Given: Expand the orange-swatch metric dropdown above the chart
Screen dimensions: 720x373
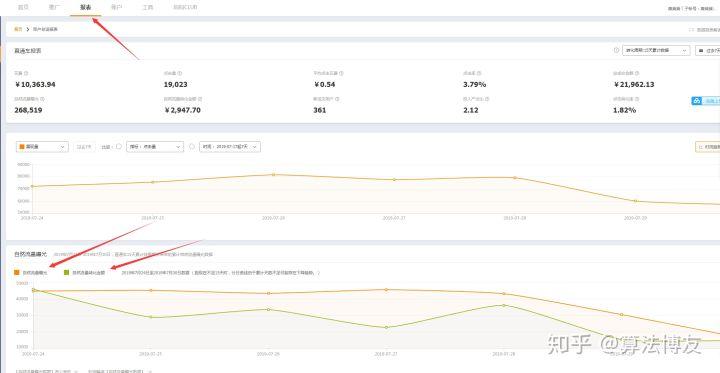Looking at the screenshot, I should point(42,147).
